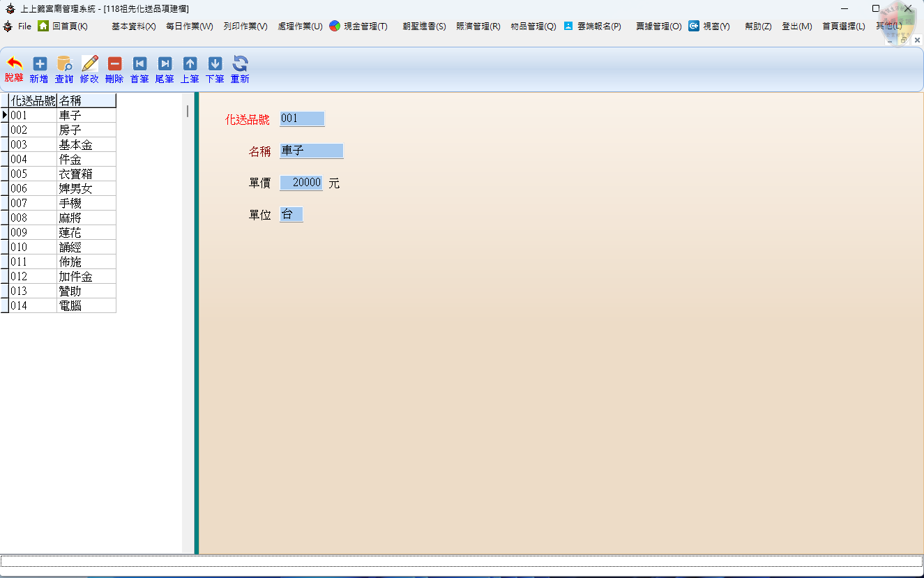
Task: Click the 單價 price input field
Action: [x=301, y=183]
